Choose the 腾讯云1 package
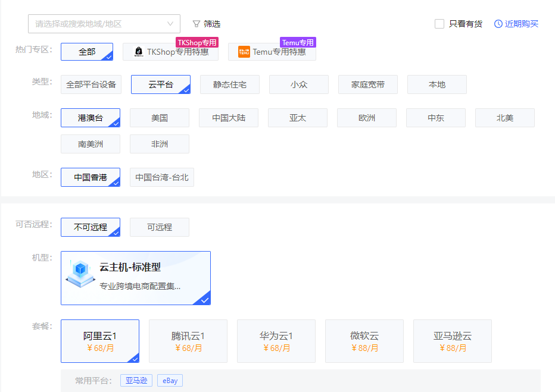The image size is (555, 392). [188, 341]
